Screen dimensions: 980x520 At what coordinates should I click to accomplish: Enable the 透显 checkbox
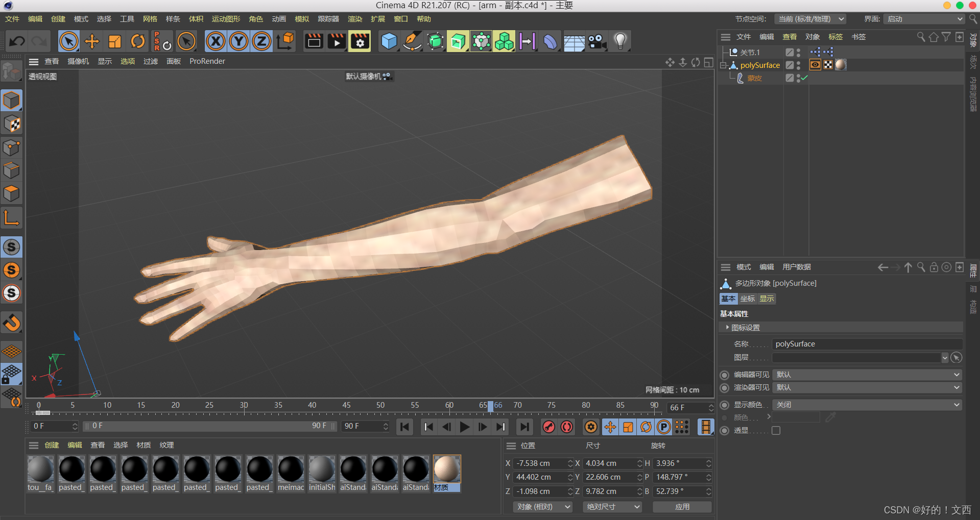(x=776, y=430)
